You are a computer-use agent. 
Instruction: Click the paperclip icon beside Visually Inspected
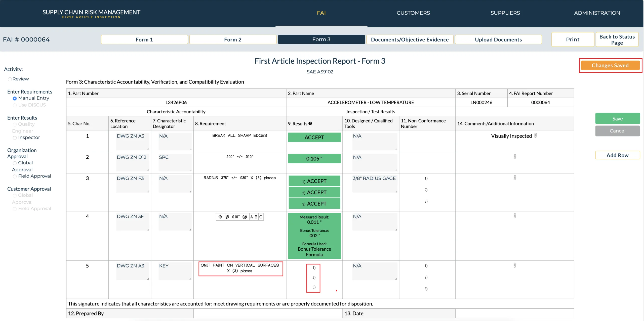pos(536,135)
